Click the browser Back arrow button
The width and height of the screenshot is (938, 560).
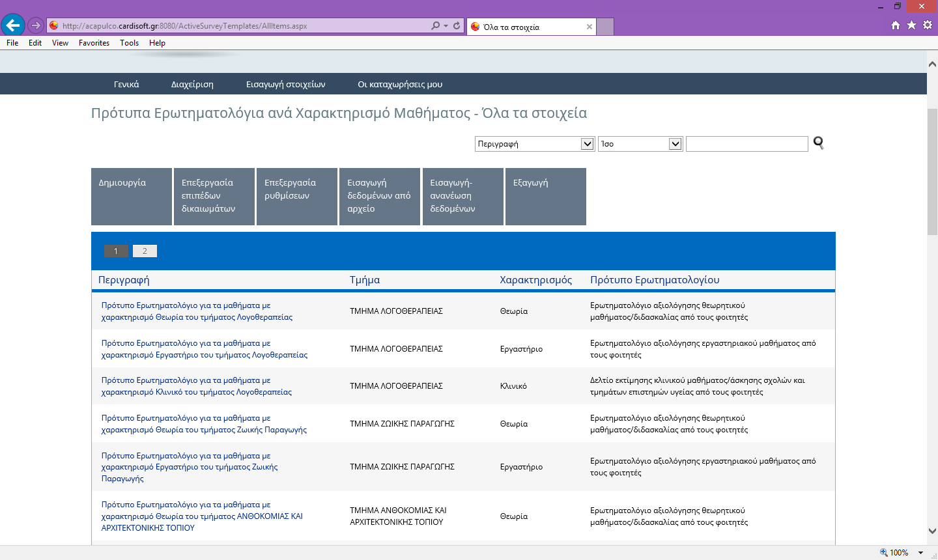[x=13, y=25]
